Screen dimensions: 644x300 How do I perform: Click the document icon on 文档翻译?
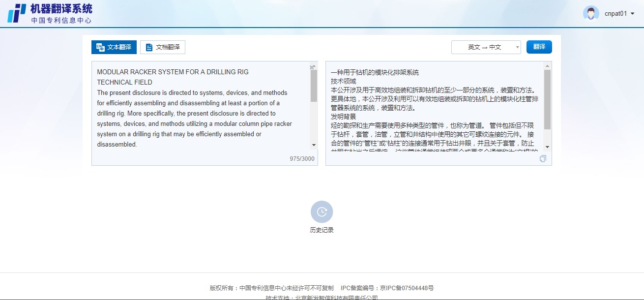click(149, 48)
